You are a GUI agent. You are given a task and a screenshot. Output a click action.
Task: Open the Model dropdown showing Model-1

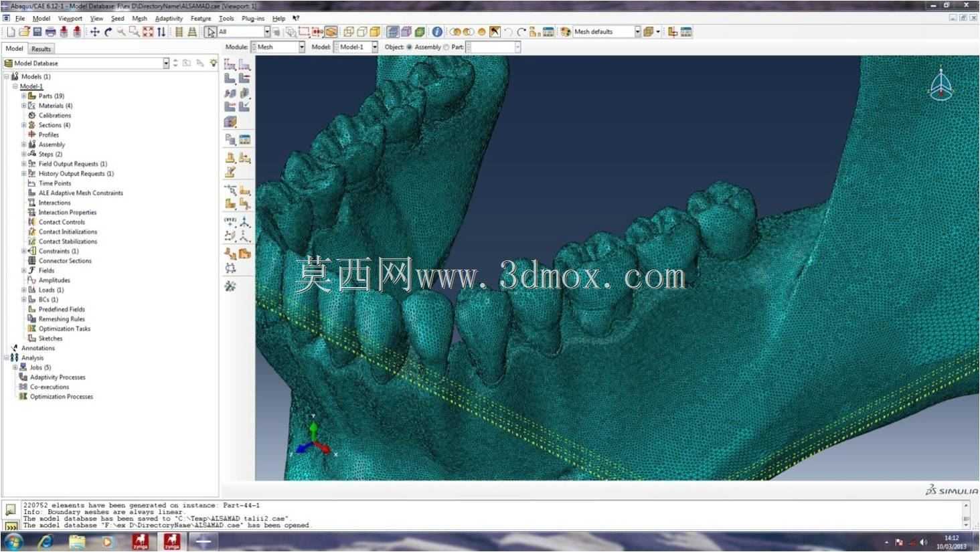click(355, 47)
